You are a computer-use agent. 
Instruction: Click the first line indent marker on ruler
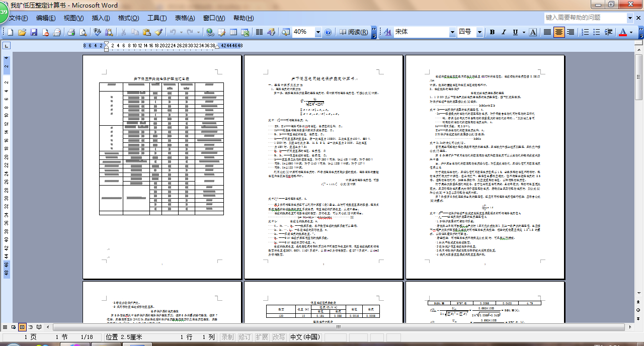tap(105, 44)
